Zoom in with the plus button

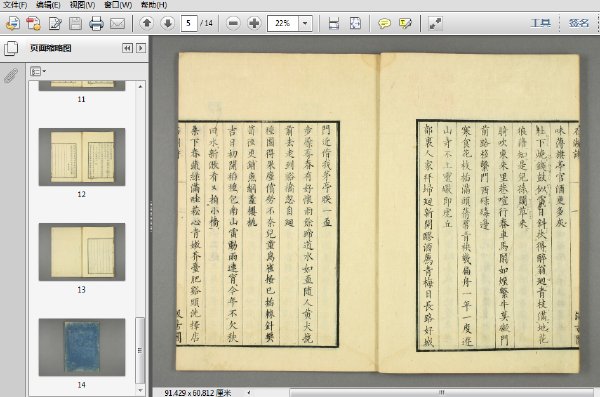click(254, 23)
